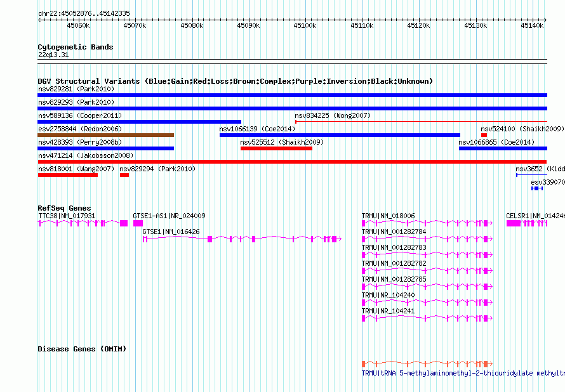The width and height of the screenshot is (565, 392).
Task: Open the TRMU|NM_018006 transcript label
Action: click(388, 216)
